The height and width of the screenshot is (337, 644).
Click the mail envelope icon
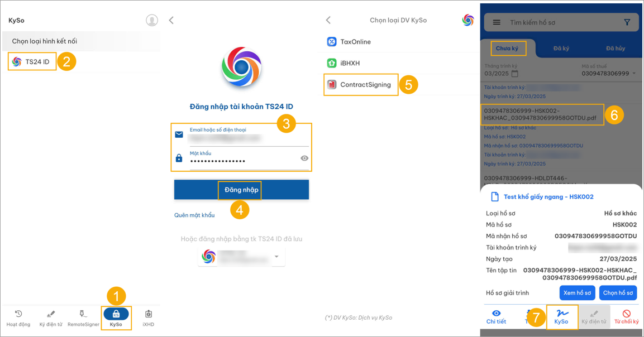pyautogui.click(x=179, y=134)
